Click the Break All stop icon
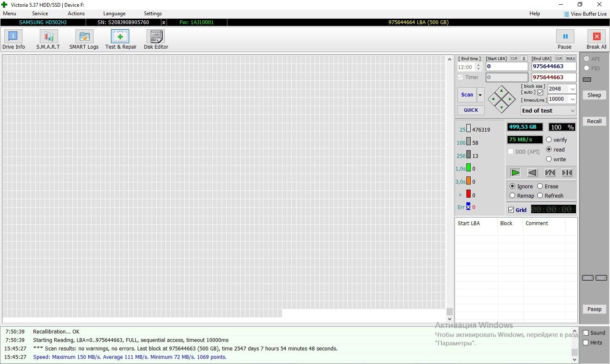The image size is (610, 364). (596, 37)
